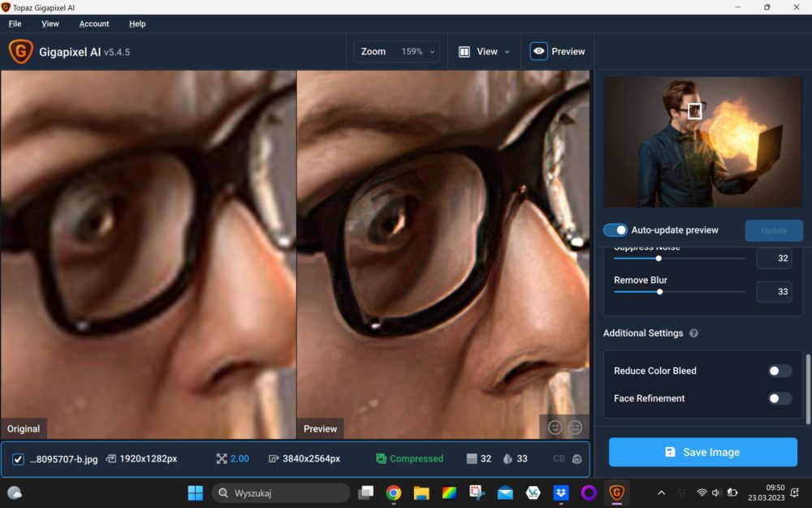Click the Preview label on the right pane
812x508 pixels.
click(320, 428)
